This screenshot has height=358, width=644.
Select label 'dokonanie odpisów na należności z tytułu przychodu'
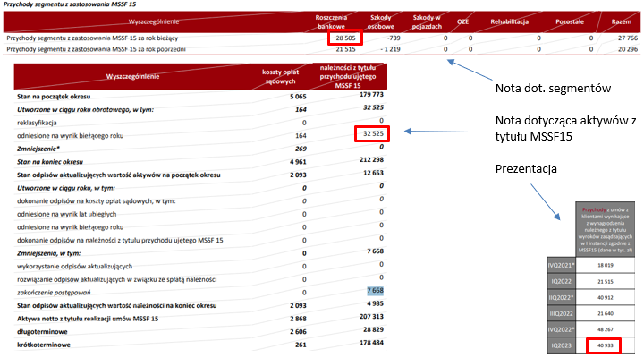tap(120, 240)
